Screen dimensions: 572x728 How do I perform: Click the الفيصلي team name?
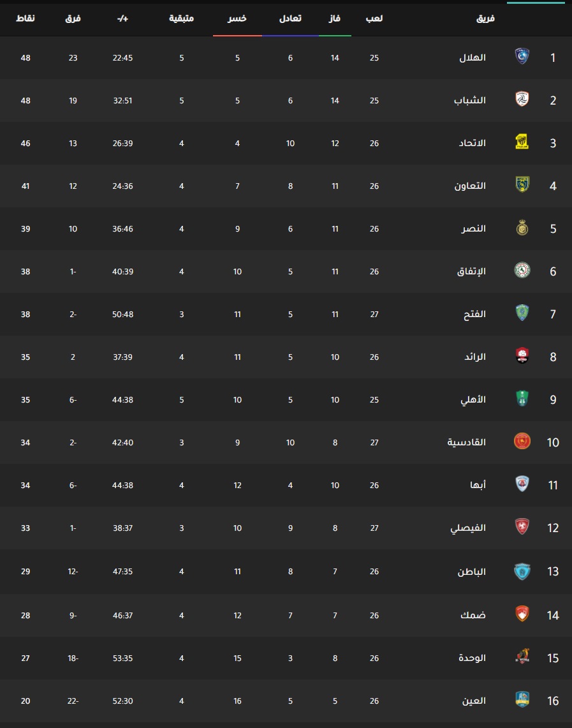coord(468,528)
